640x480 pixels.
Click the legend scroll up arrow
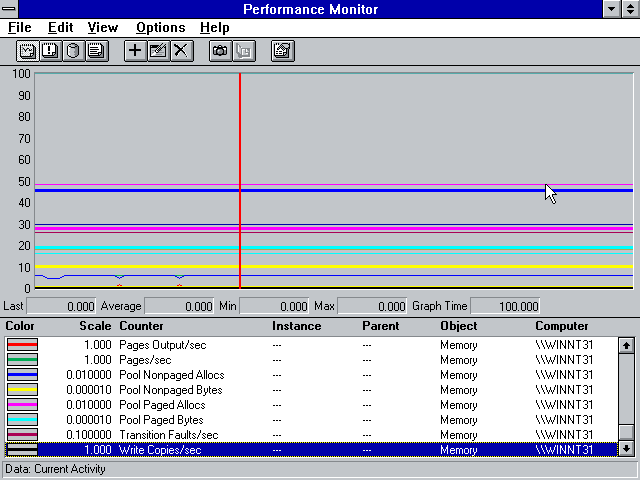coord(626,345)
